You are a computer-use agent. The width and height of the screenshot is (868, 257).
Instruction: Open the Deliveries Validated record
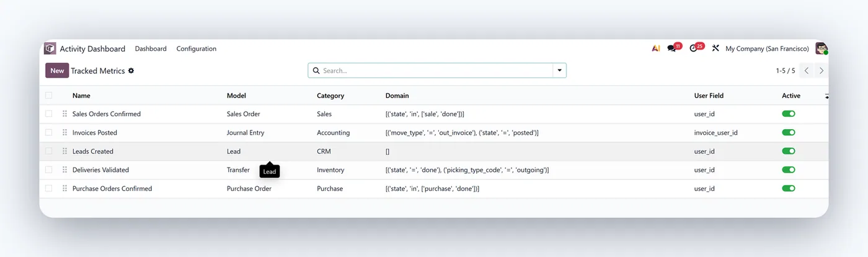click(100, 170)
